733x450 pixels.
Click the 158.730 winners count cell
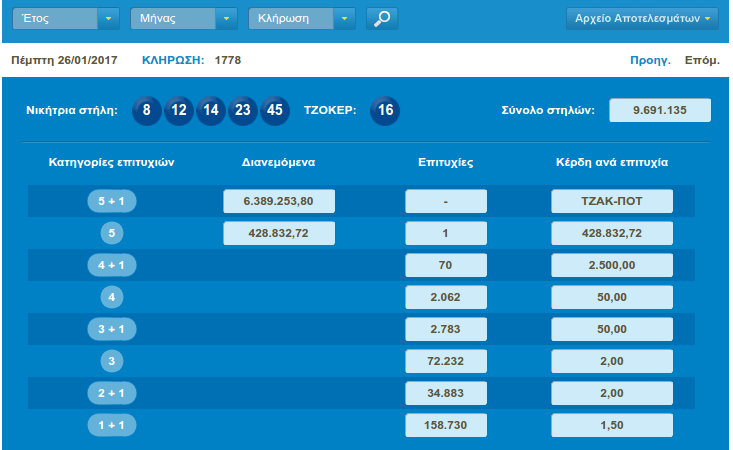446,425
